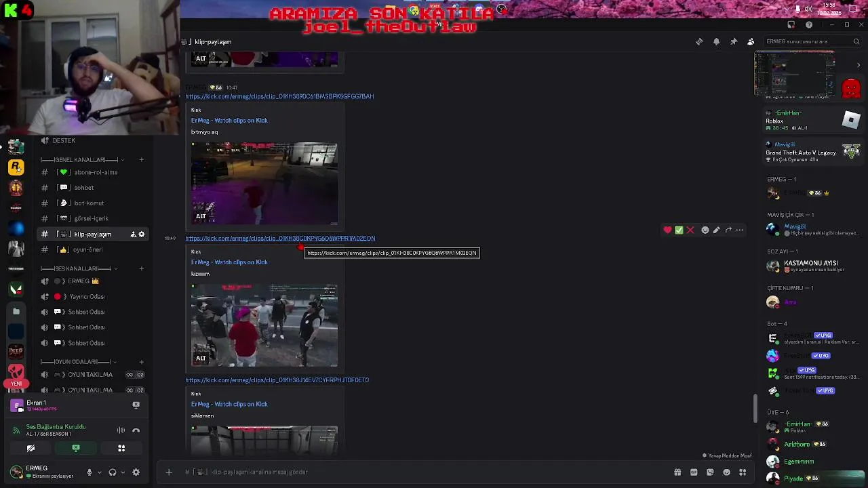Open the Valorant server icon
Image resolution: width=868 pixels, height=488 pixels.
[16, 289]
